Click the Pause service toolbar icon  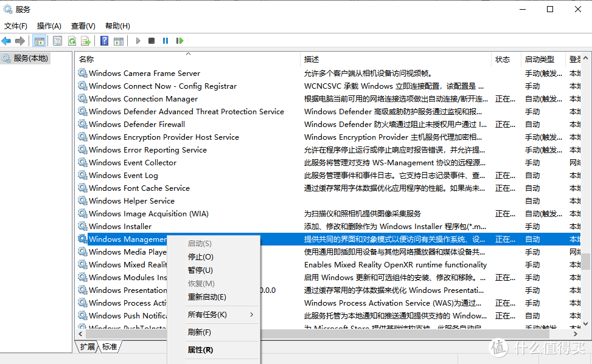click(x=165, y=41)
